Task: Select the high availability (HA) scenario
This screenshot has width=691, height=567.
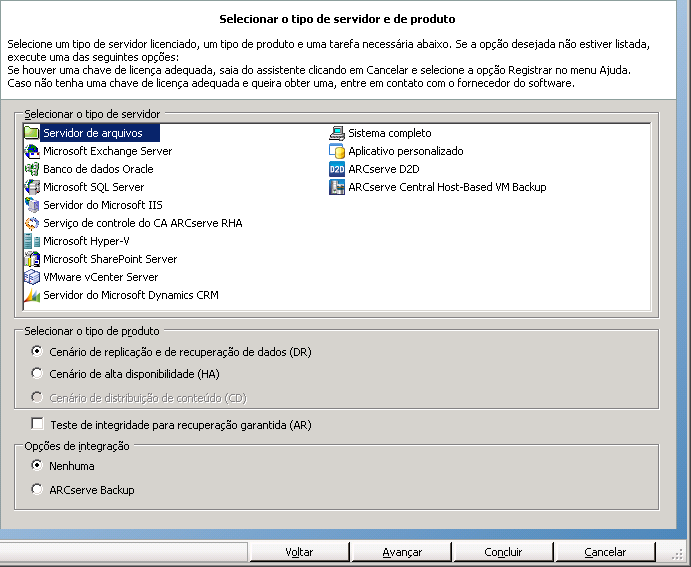Action: [x=37, y=374]
